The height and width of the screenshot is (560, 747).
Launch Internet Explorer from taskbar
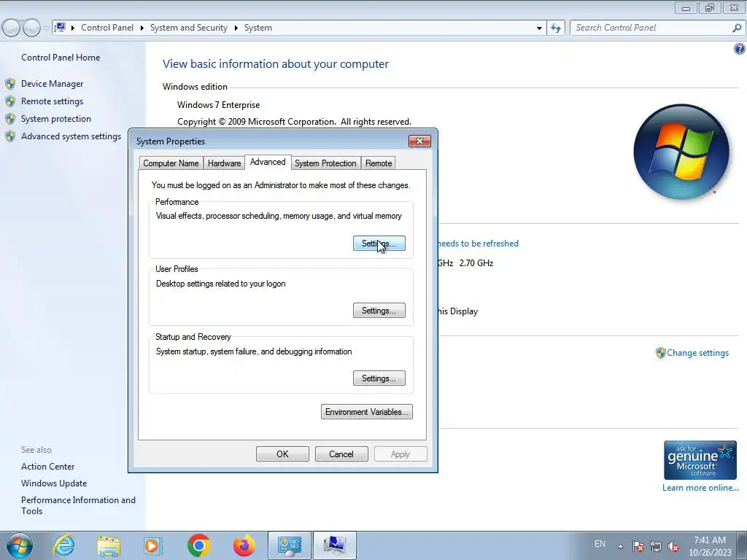pos(63,545)
